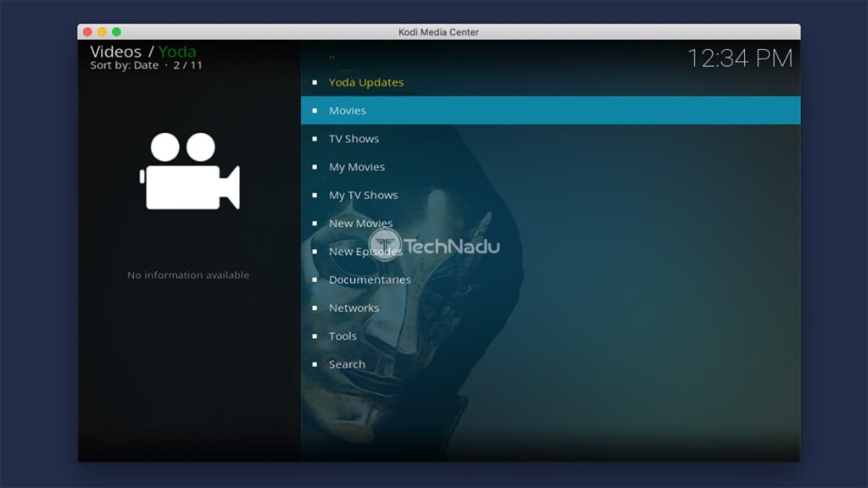
Task: Close the Kodi Media Center window
Action: pyautogui.click(x=87, y=32)
